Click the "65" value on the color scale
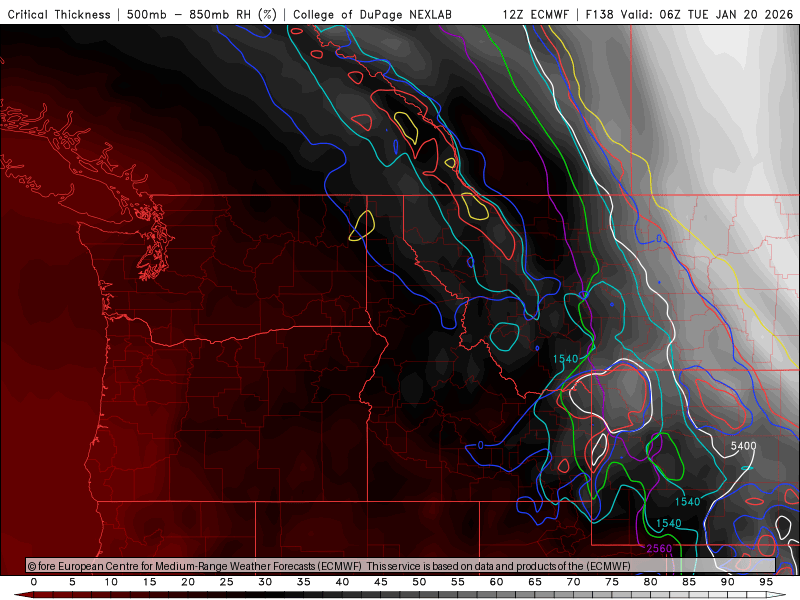800x600 pixels. pyautogui.click(x=535, y=582)
